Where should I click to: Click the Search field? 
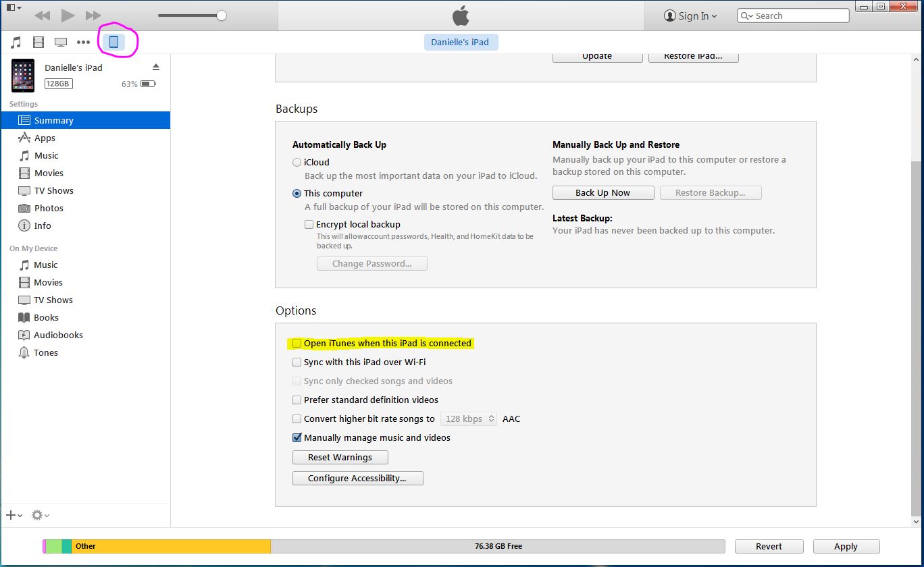pyautogui.click(x=794, y=16)
